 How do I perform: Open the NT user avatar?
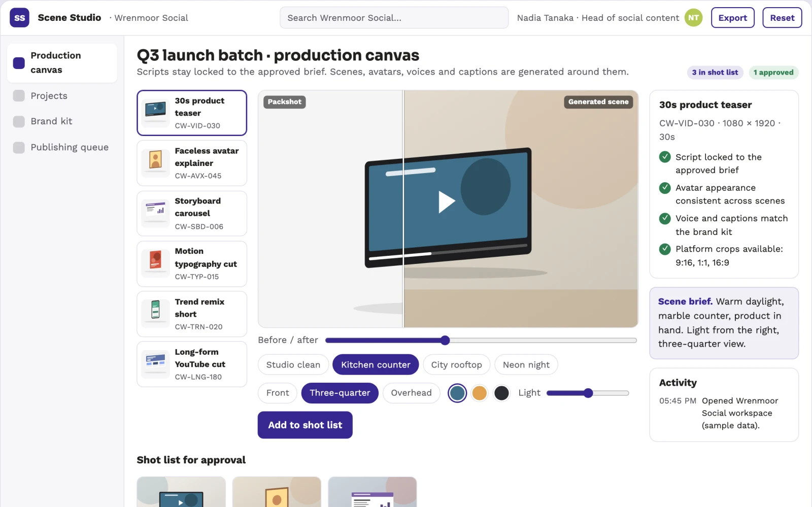(x=693, y=18)
